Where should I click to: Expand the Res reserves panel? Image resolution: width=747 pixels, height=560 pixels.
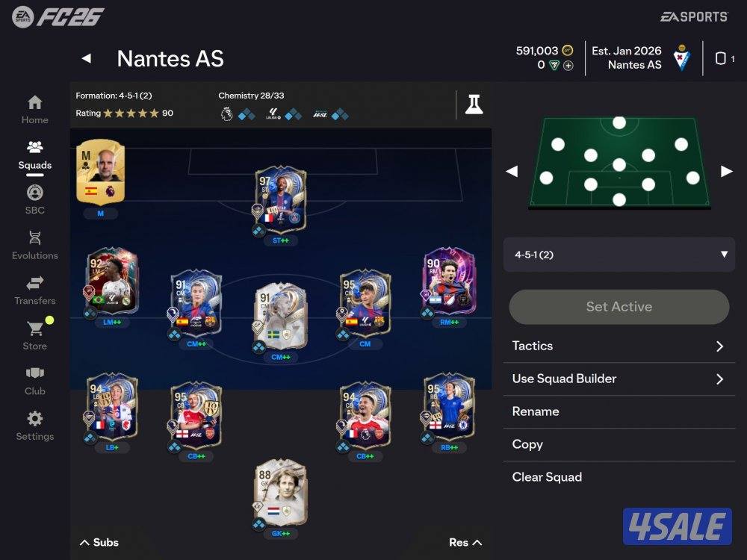pos(465,542)
